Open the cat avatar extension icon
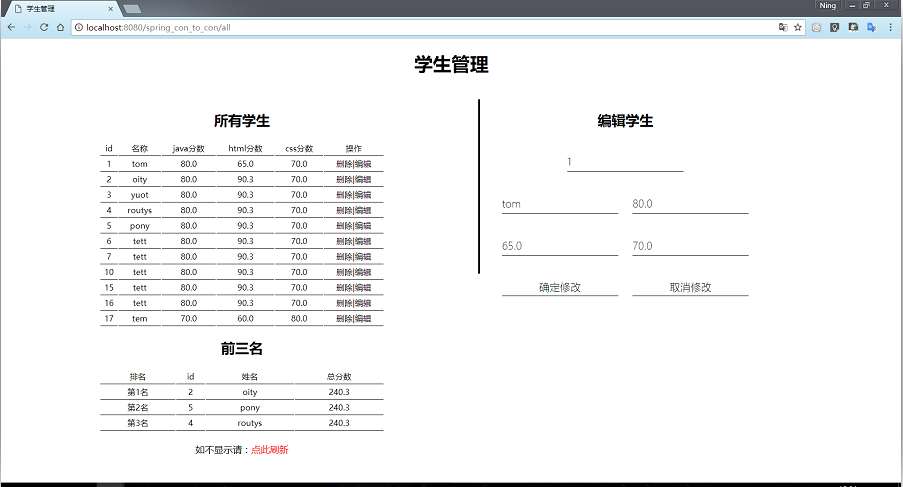903x487 pixels. (x=853, y=27)
